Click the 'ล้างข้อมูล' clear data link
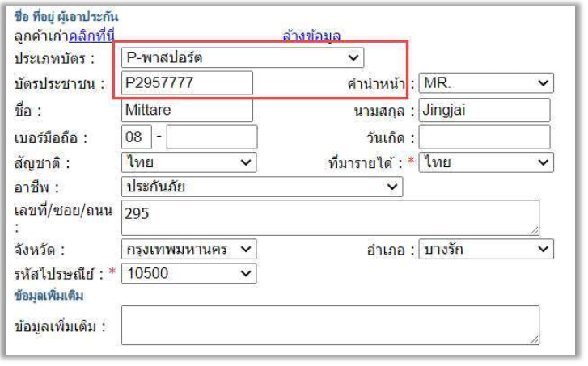The image size is (588, 366). (311, 36)
